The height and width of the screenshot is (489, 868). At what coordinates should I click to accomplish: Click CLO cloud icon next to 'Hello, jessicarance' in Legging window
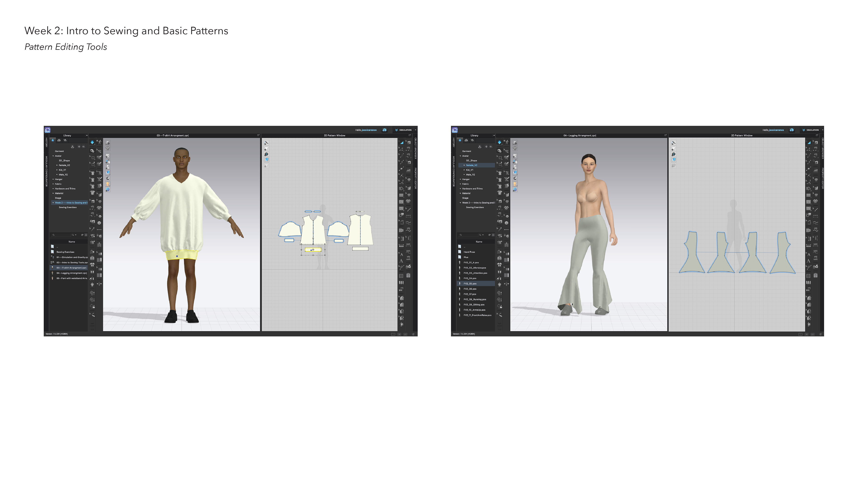792,130
